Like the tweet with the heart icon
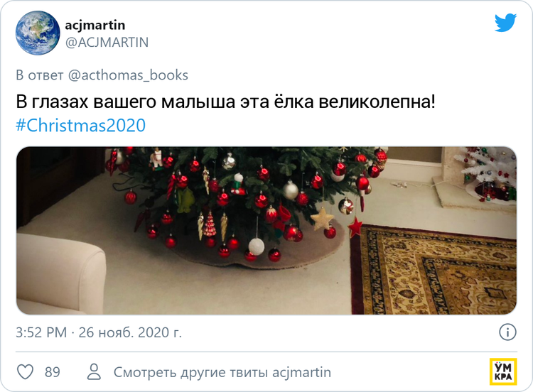Viewport: 533px width, 392px height. [25, 372]
